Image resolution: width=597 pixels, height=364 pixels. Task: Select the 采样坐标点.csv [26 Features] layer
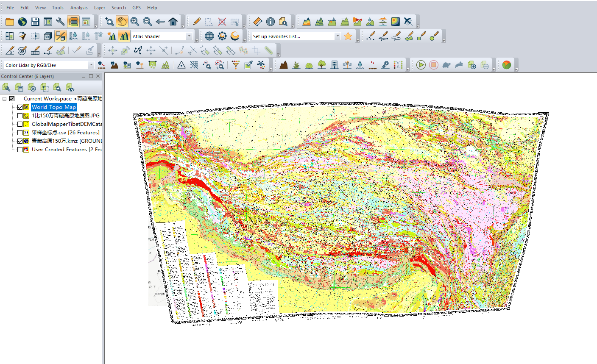coord(66,133)
